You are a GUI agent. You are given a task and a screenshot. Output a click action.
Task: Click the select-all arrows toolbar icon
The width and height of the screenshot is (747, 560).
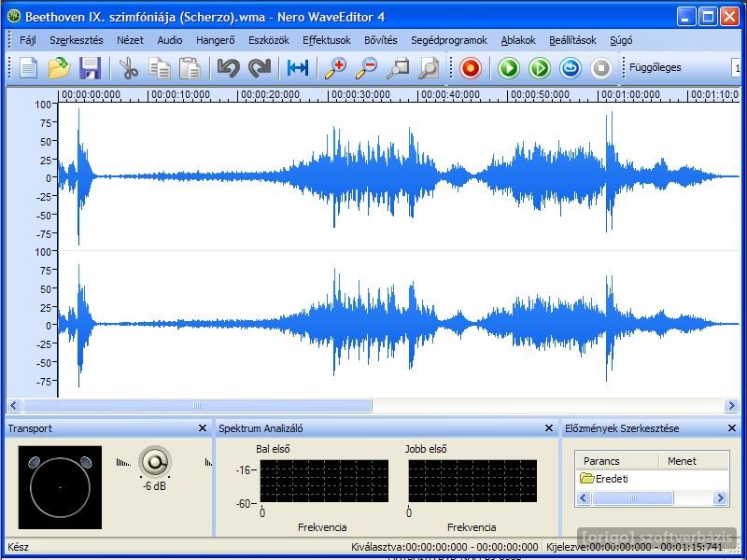click(298, 68)
